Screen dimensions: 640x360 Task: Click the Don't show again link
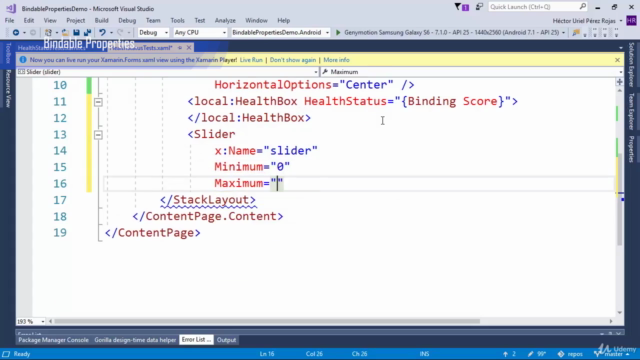click(x=293, y=60)
